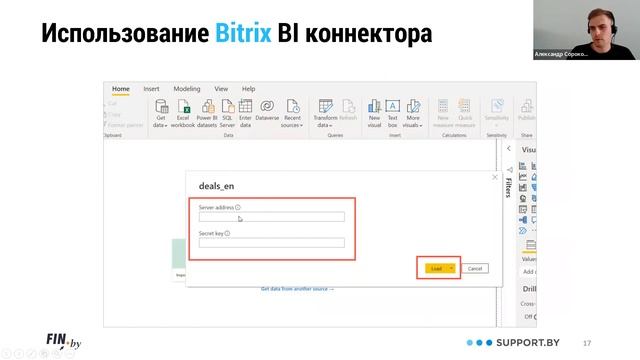The width and height of the screenshot is (640, 360).
Task: Follow Get data from another source link
Action: pos(298,289)
